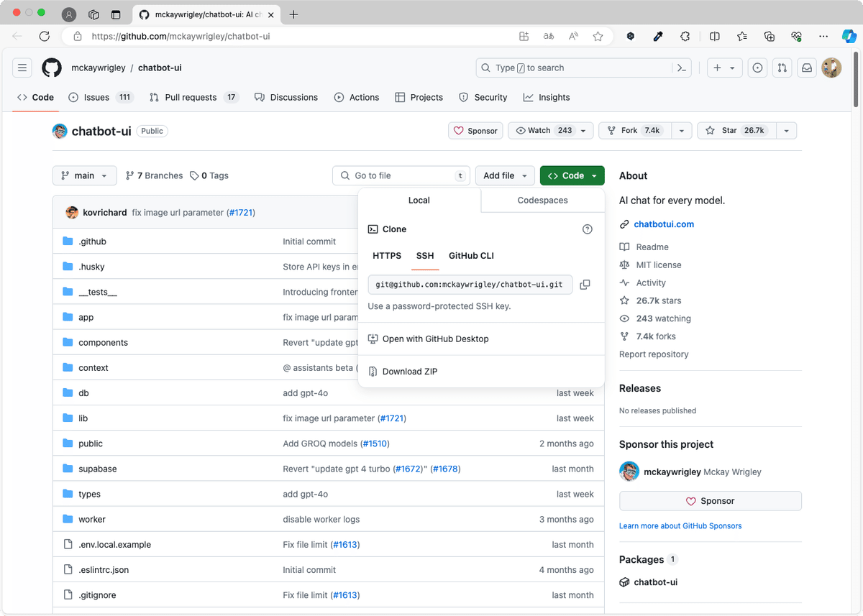Open the browser profile icon in the title bar
The height and width of the screenshot is (616, 863).
point(69,14)
